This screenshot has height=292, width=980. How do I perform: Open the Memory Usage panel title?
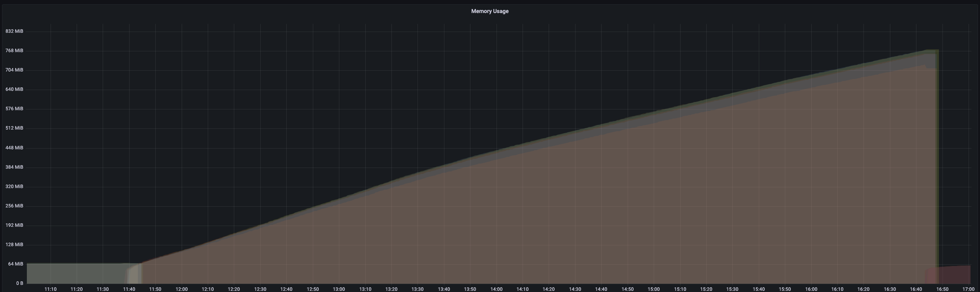(490, 11)
